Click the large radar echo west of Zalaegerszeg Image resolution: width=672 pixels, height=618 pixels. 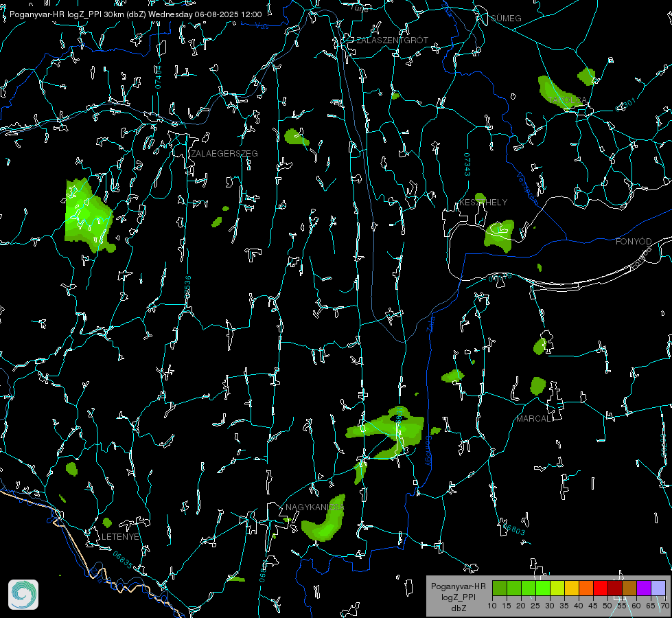pos(88,216)
